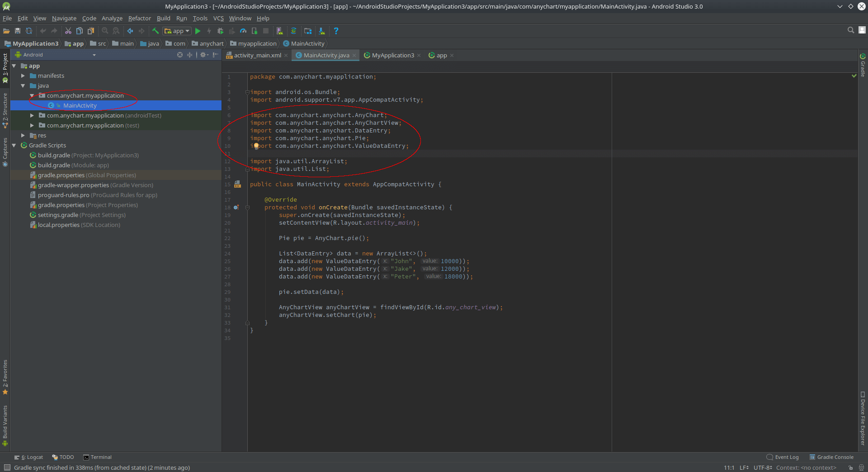Open AVD Manager from the toolbar
Viewport: 868px width, 472px height.
(x=280, y=31)
